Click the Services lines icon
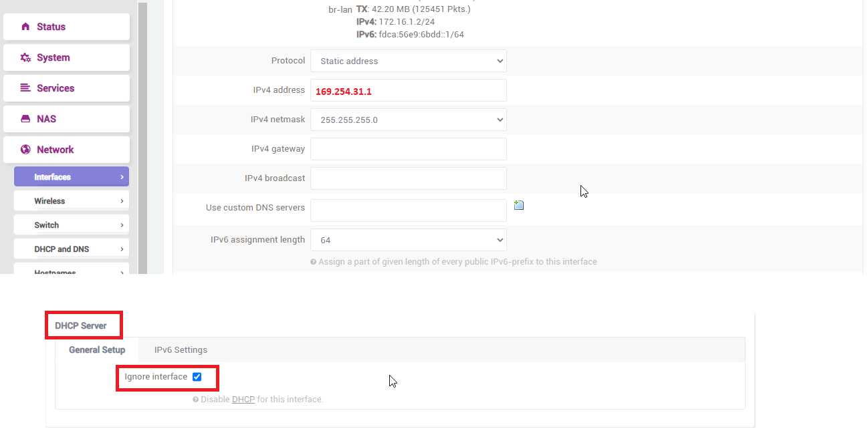 25,88
